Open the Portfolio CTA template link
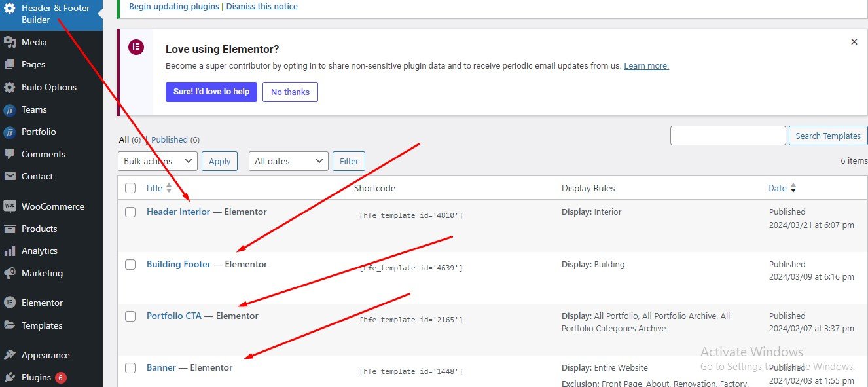 pos(174,316)
